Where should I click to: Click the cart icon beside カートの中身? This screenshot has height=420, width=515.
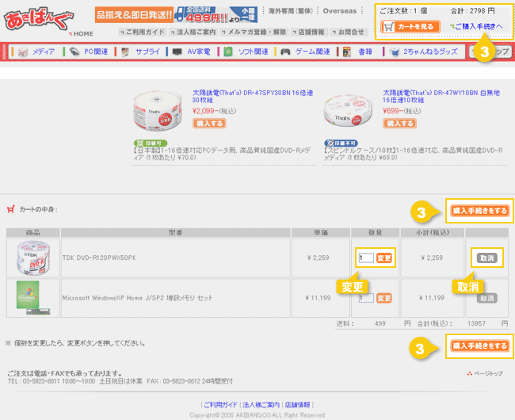click(x=11, y=209)
